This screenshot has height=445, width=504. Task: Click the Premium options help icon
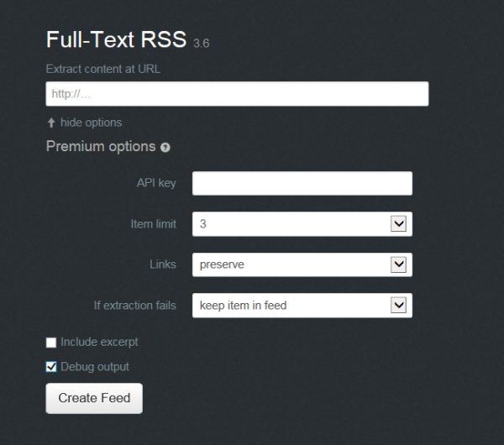(x=165, y=148)
